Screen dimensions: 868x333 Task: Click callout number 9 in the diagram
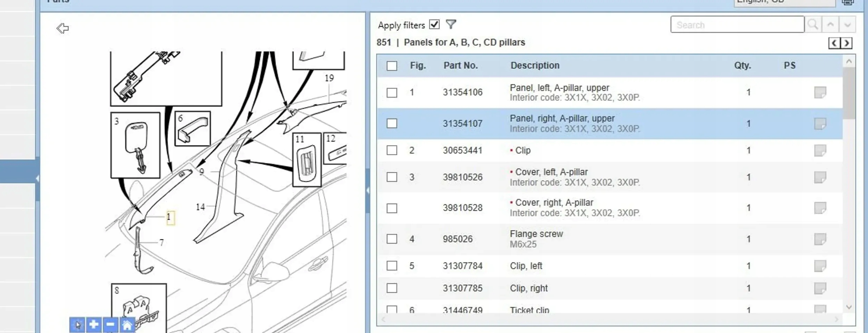click(202, 172)
